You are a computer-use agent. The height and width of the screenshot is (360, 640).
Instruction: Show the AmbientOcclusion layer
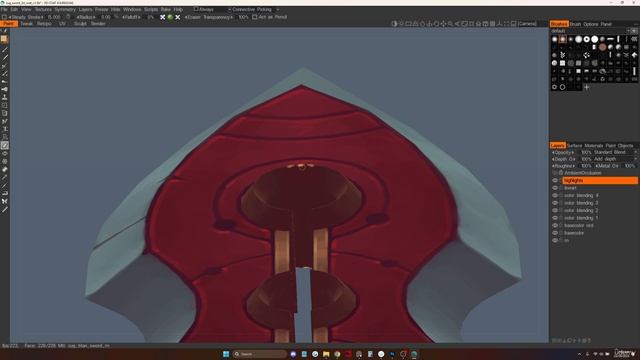[555, 173]
